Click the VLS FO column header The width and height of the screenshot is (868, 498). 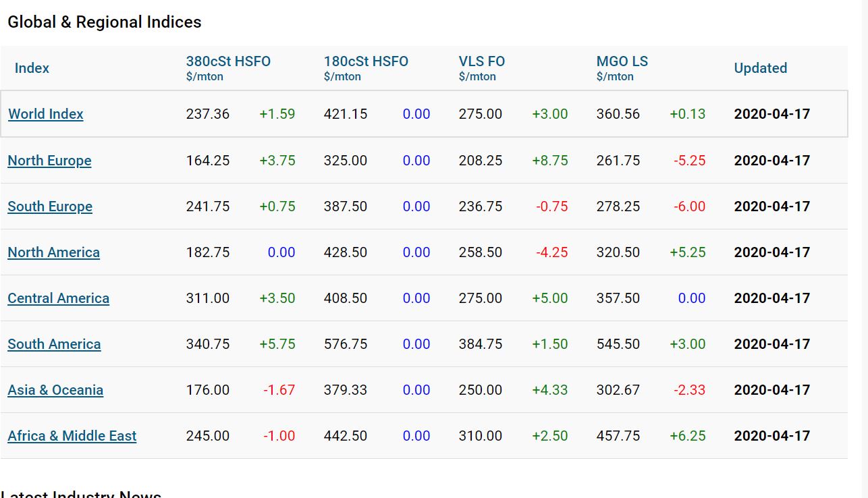coord(482,61)
